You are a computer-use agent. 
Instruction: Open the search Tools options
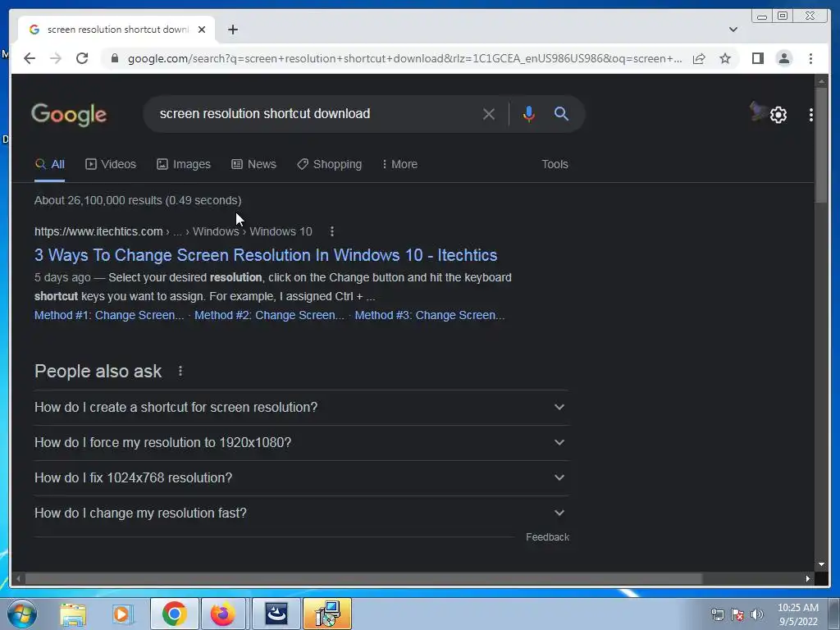point(555,164)
